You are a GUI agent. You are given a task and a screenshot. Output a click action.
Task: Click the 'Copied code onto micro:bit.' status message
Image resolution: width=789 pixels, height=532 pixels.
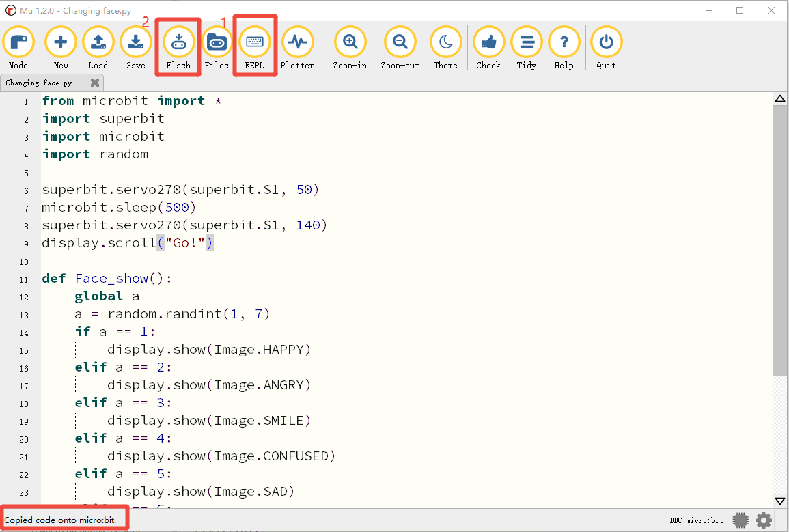(x=60, y=520)
